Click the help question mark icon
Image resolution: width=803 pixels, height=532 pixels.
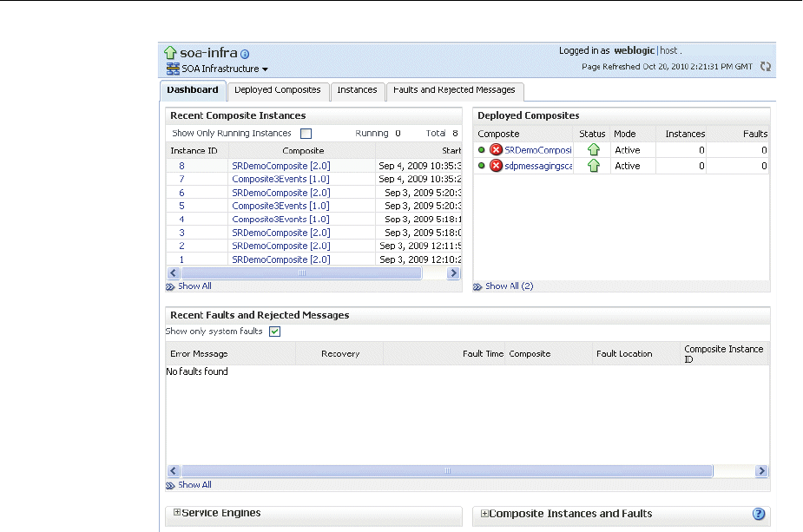pyautogui.click(x=759, y=514)
